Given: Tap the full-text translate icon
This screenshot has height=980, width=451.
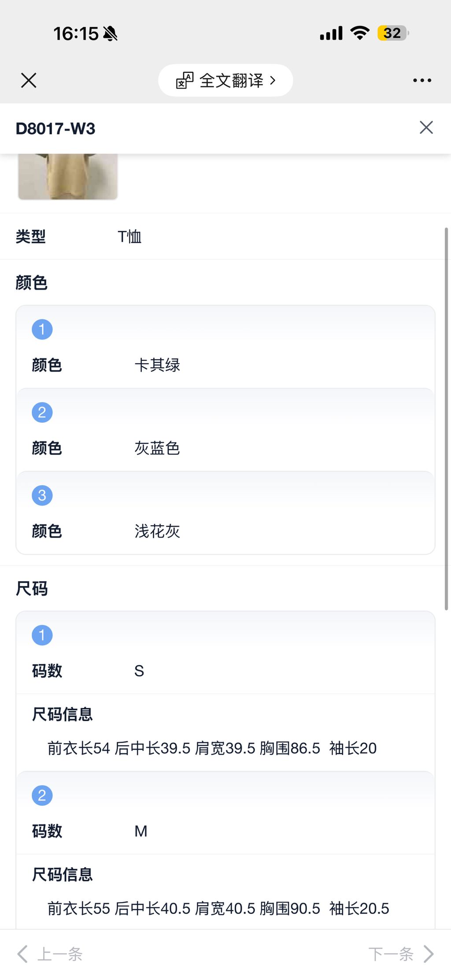Looking at the screenshot, I should [185, 81].
